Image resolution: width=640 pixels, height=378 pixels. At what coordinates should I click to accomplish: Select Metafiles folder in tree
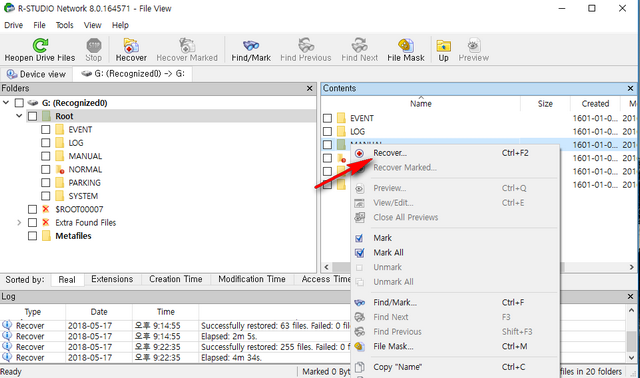(73, 236)
